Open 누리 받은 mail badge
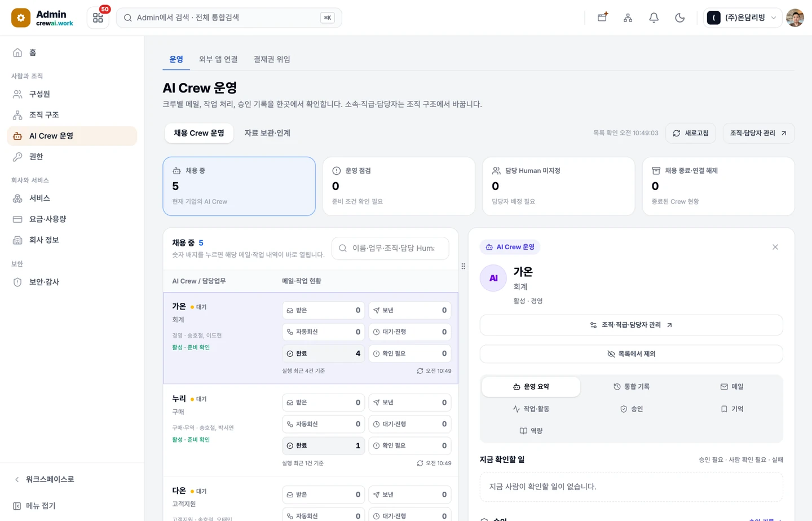 [x=323, y=403]
